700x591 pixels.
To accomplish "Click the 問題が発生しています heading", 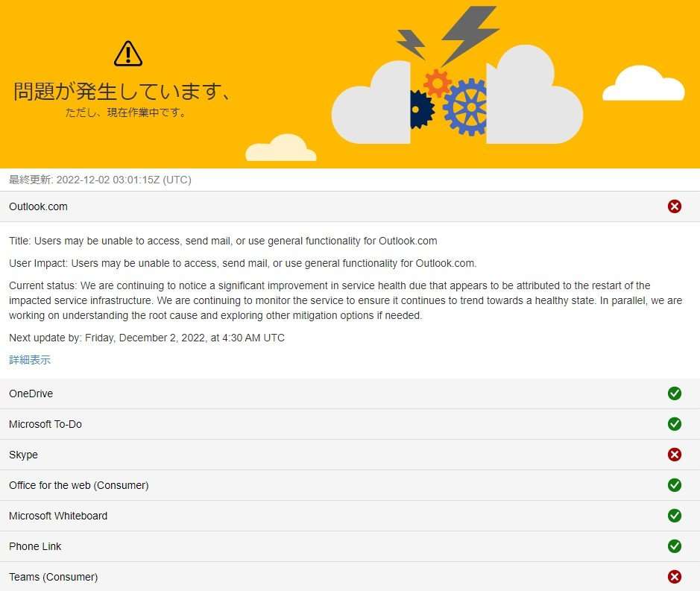I will pos(122,91).
